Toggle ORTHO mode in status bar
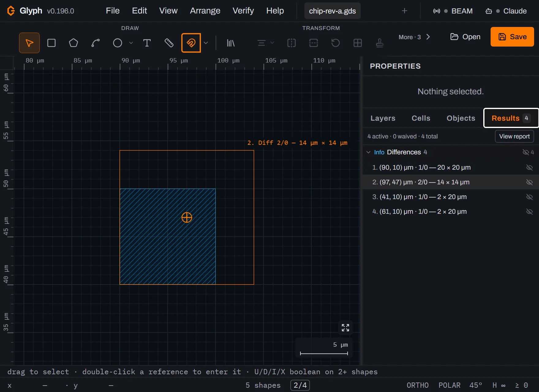 [x=418, y=385]
